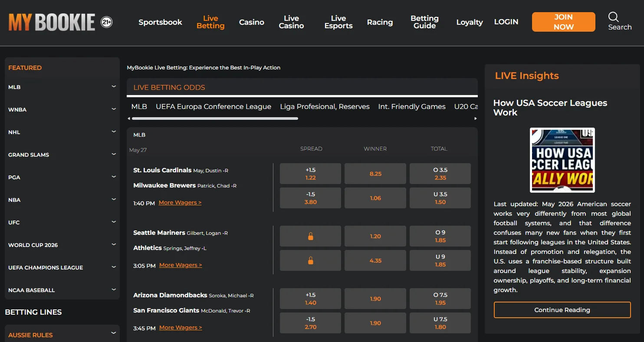Open Live Casino in navigation
This screenshot has width=644, height=342.
[x=291, y=22]
